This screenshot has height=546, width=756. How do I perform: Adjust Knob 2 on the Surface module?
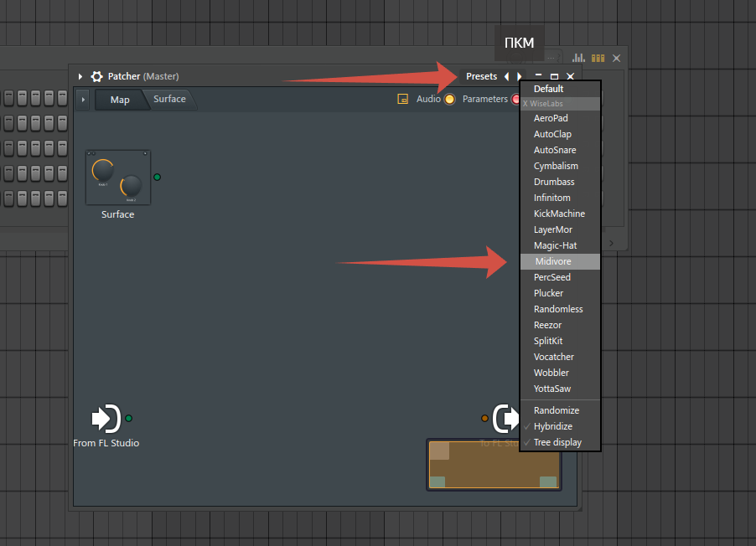click(x=131, y=186)
